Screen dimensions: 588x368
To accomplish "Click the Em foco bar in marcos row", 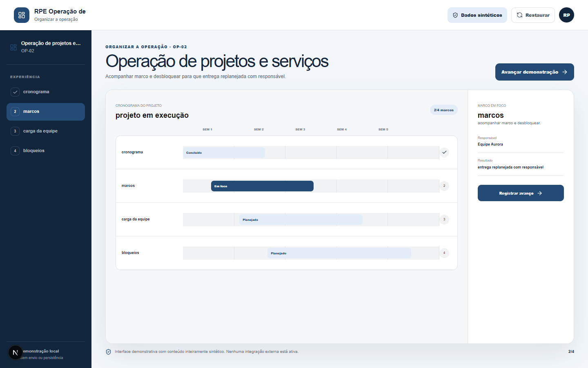I will (262, 186).
